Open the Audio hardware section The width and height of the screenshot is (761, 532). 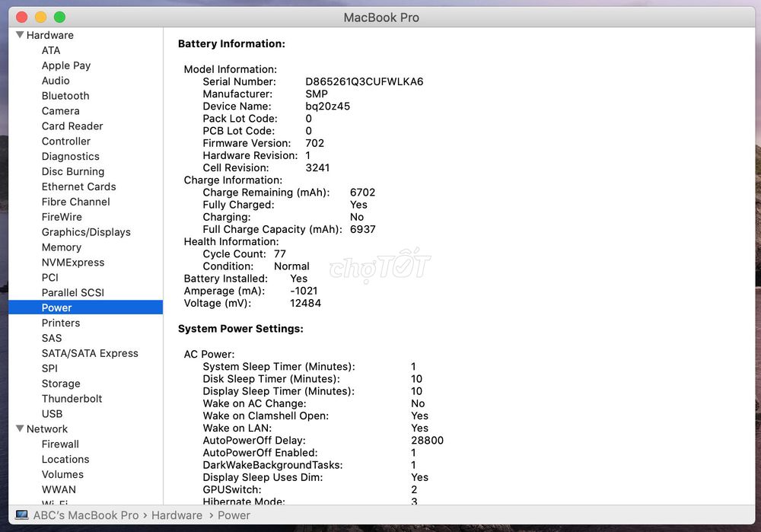coord(56,81)
